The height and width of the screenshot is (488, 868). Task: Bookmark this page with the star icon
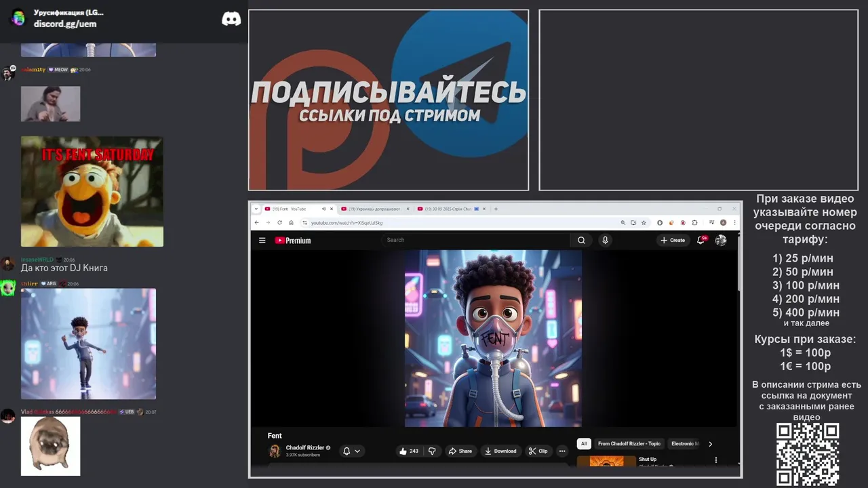pyautogui.click(x=644, y=222)
